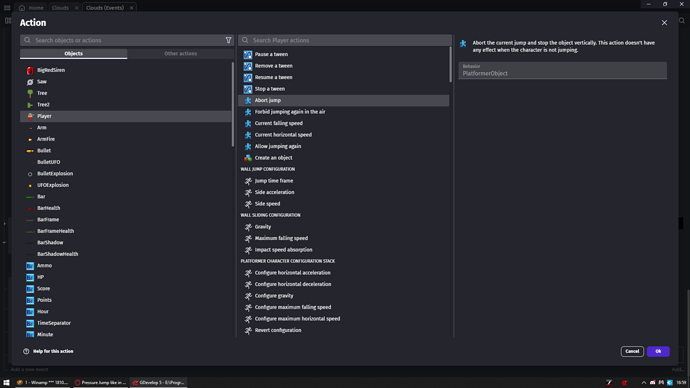
Task: Select Configure maximum horizontal speed action
Action: tap(343, 318)
